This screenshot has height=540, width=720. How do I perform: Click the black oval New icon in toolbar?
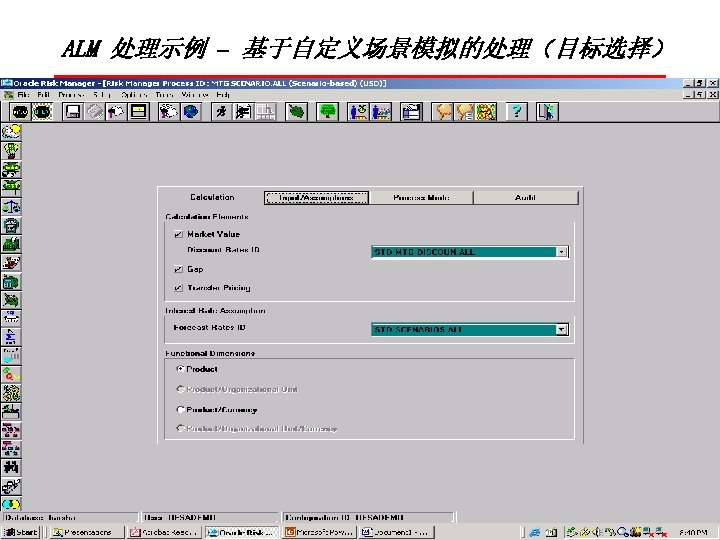[20, 112]
